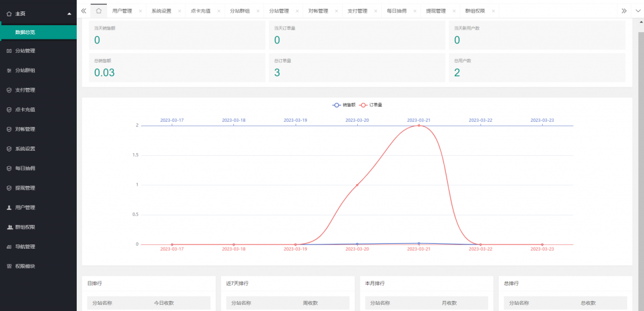
Task: Click the person icon beside sidebar 用户管理
Action: point(9,207)
